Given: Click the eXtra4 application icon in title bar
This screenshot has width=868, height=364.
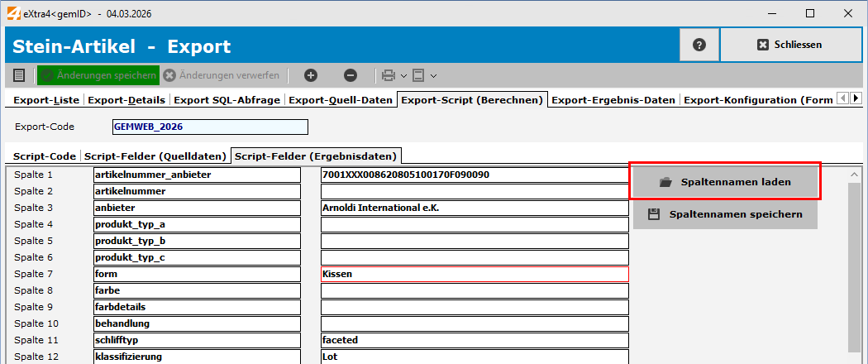Looking at the screenshot, I should tap(12, 14).
